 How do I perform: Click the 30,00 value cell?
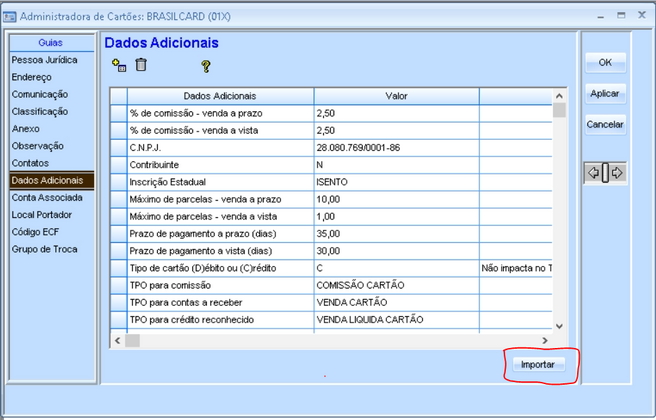pos(396,251)
